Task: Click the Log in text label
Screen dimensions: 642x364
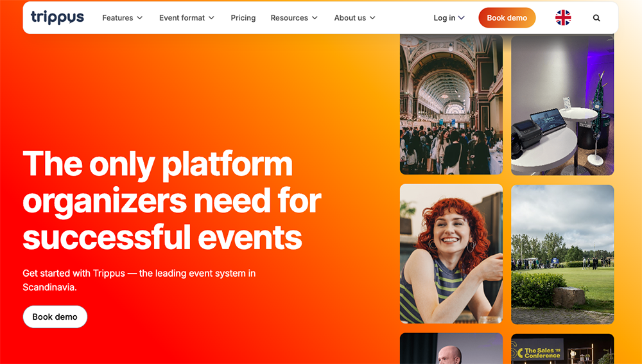Action: coord(444,18)
